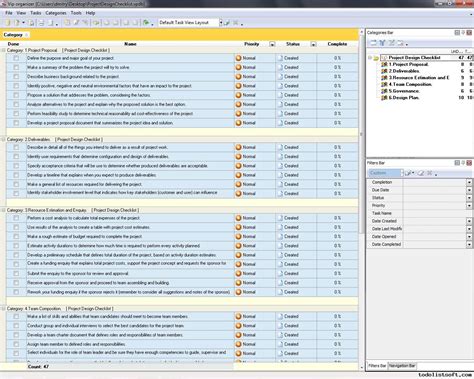Click blue filter icon in Categories Bar toolbar
474x379 pixels.
(x=382, y=43)
